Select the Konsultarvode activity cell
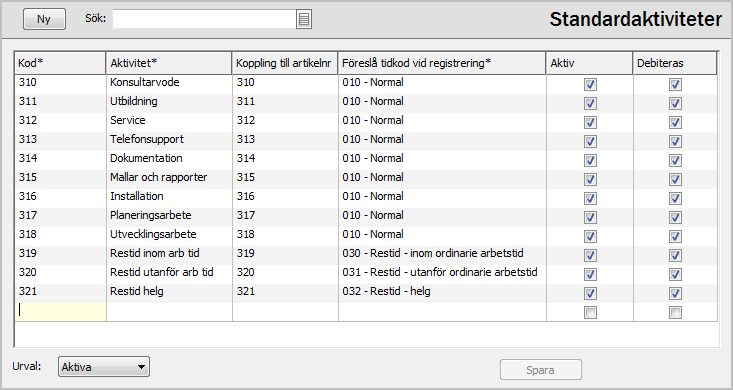 coord(169,83)
